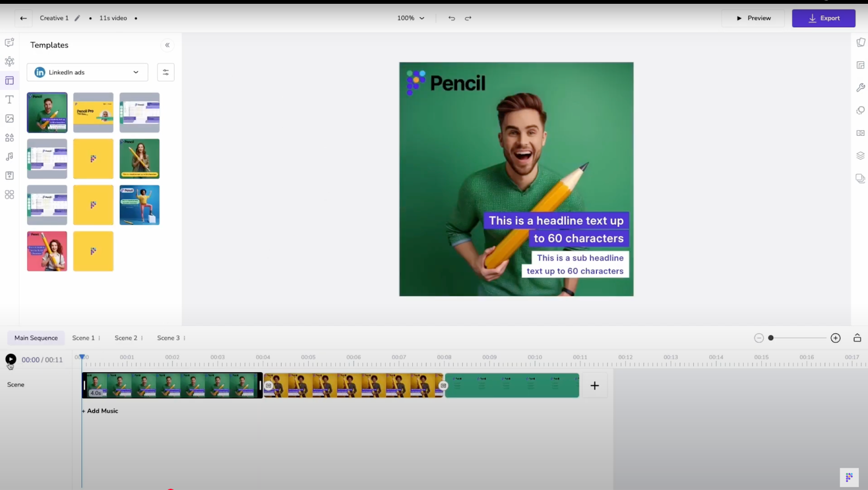
Task: Click the transition marker between the second and third clips
Action: point(443,386)
